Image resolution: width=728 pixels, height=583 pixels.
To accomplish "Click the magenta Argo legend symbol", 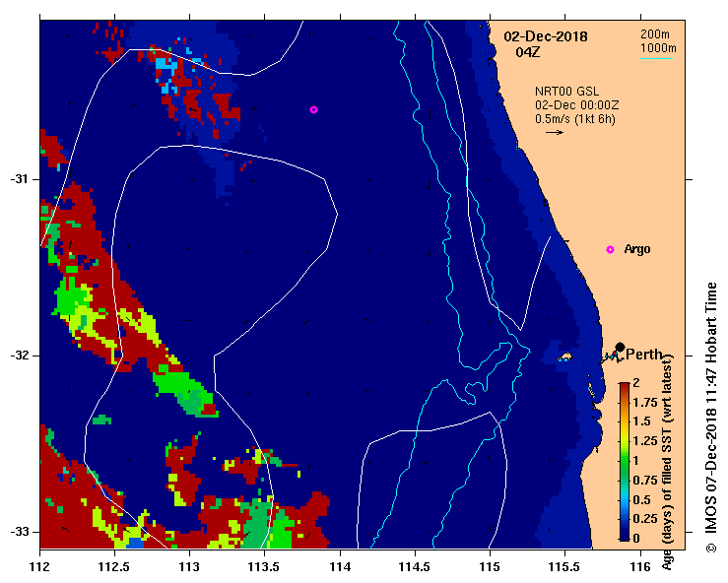I will 610,249.
